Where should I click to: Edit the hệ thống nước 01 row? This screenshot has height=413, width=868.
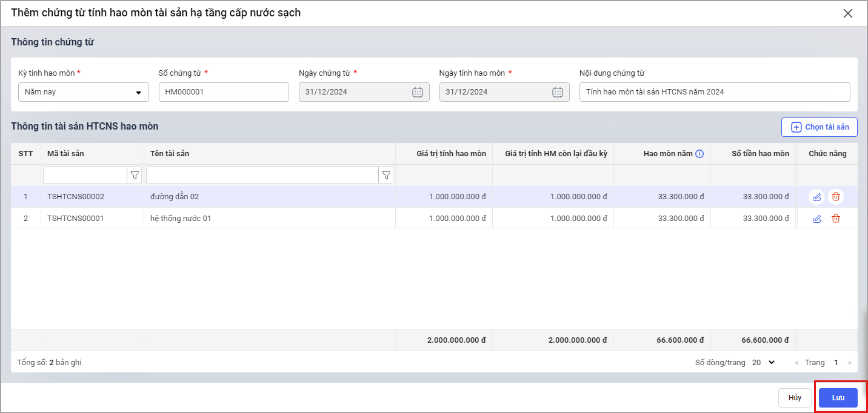point(816,219)
